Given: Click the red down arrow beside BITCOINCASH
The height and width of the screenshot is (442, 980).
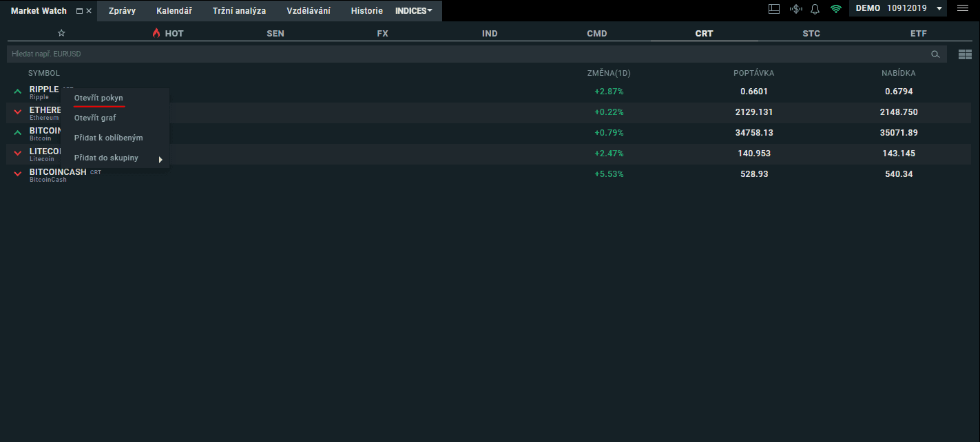Looking at the screenshot, I should pyautogui.click(x=18, y=174).
